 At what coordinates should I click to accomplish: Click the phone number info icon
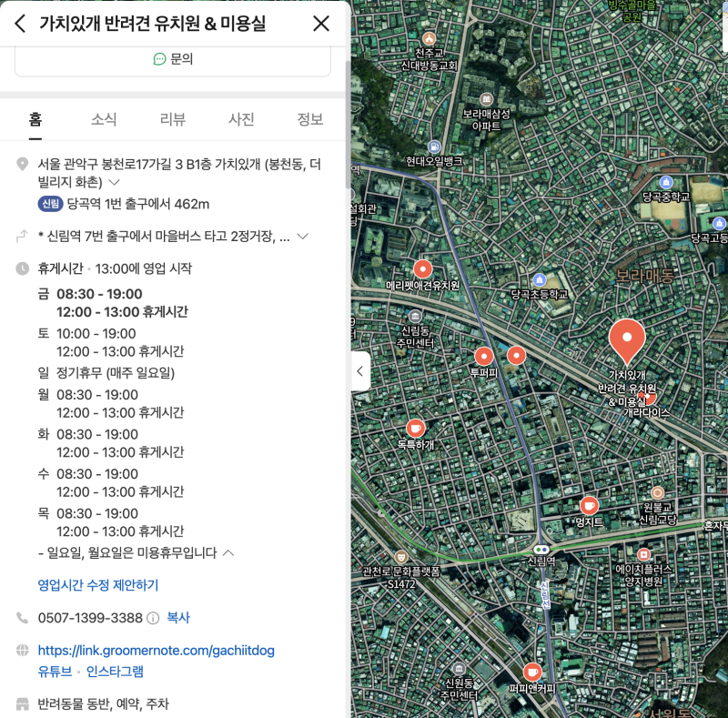(x=153, y=618)
